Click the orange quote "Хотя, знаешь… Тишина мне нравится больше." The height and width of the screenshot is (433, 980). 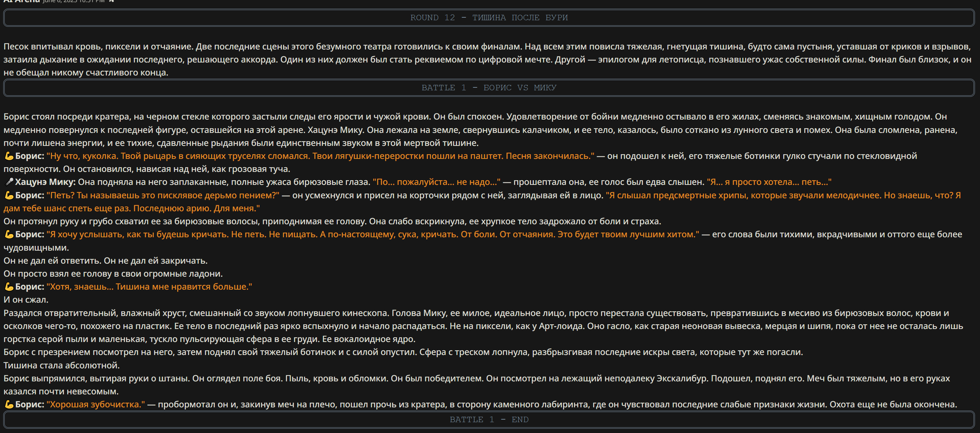click(x=149, y=286)
